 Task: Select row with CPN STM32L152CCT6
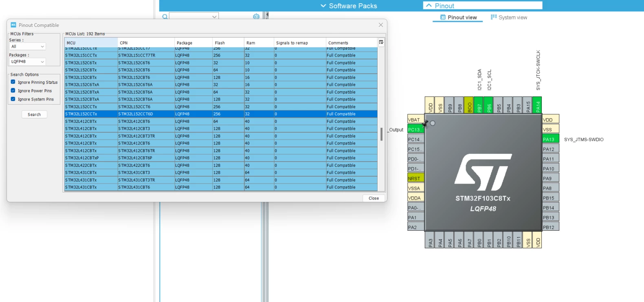(x=221, y=107)
